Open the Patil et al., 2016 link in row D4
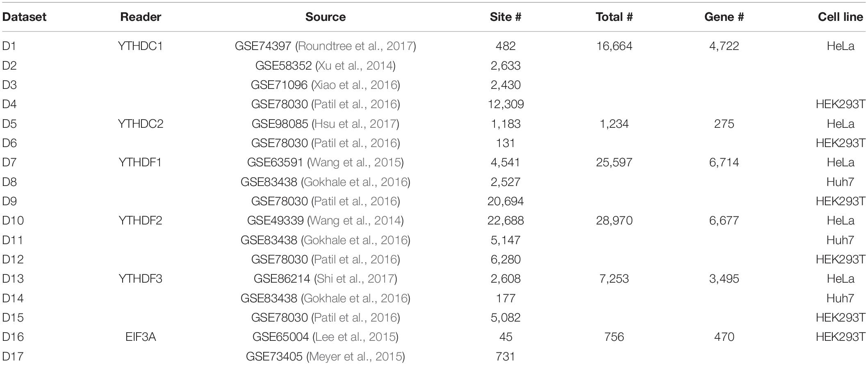The width and height of the screenshot is (868, 365). (355, 104)
